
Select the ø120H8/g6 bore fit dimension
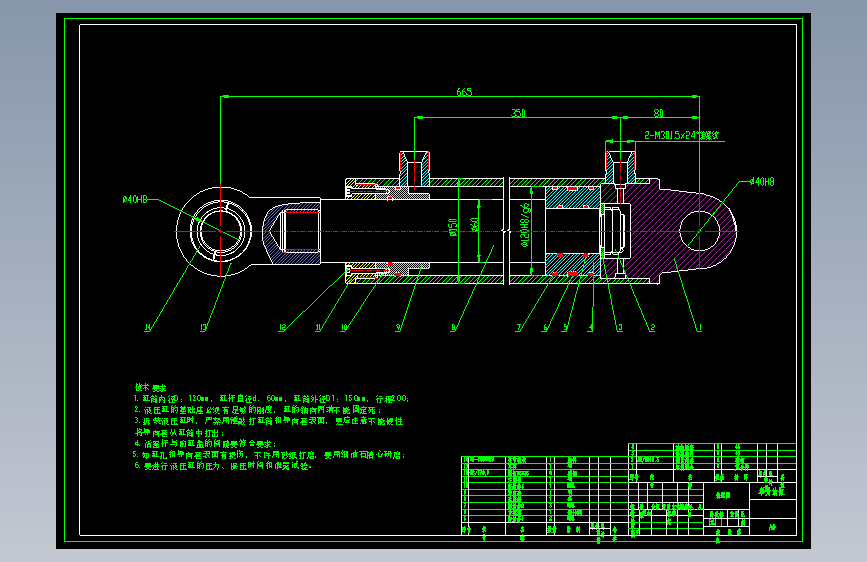coord(525,225)
